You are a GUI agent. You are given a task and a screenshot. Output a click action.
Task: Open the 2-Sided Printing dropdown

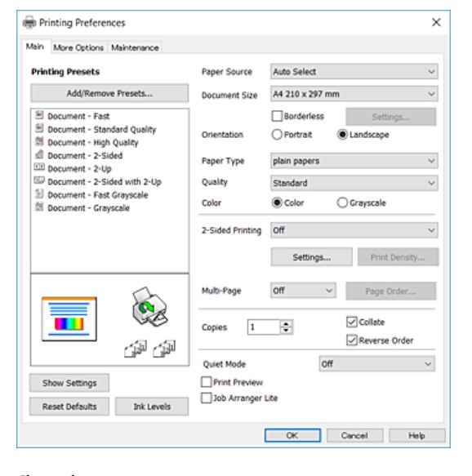click(354, 230)
